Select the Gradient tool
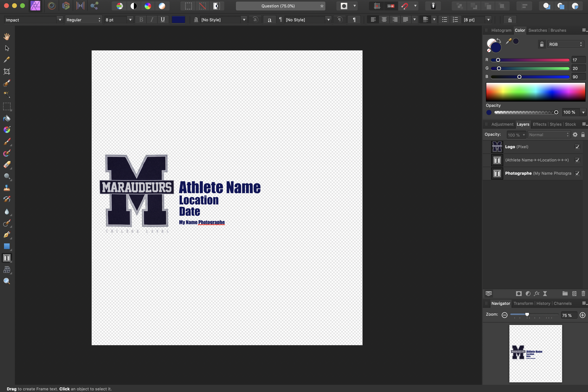This screenshot has height=392, width=588. [x=7, y=130]
